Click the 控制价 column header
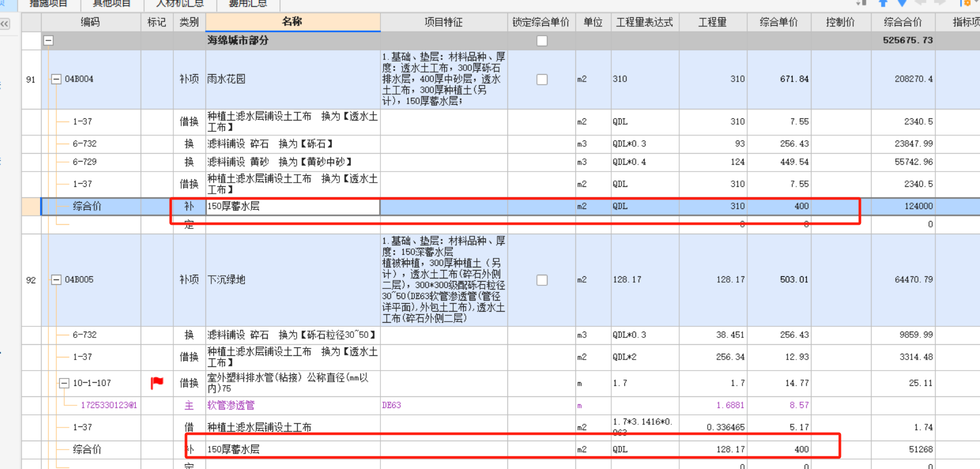Screen dimensions: 980x469 [840, 22]
